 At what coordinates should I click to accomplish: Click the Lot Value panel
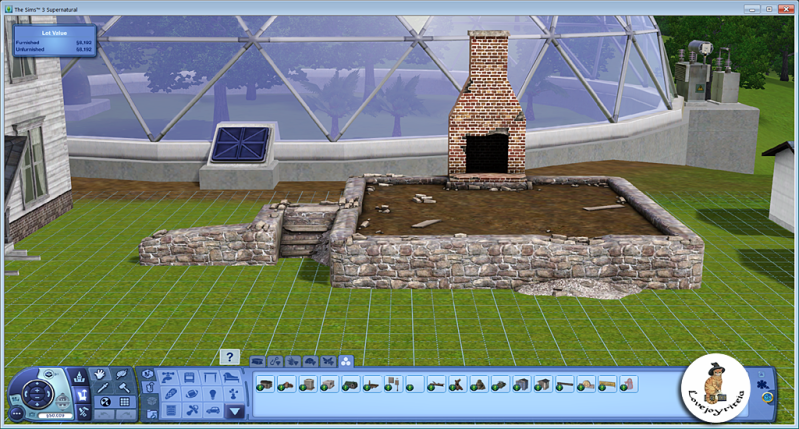coord(54,40)
